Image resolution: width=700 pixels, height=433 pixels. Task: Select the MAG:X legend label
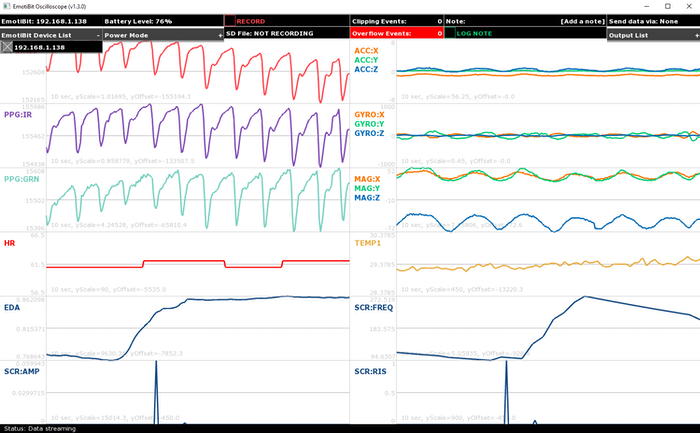click(x=367, y=179)
